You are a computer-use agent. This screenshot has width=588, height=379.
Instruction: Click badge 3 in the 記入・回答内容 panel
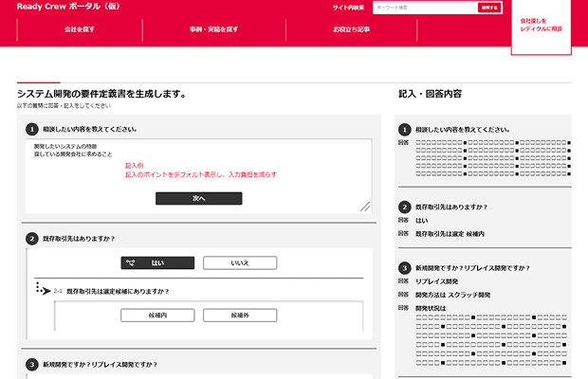coord(405,268)
